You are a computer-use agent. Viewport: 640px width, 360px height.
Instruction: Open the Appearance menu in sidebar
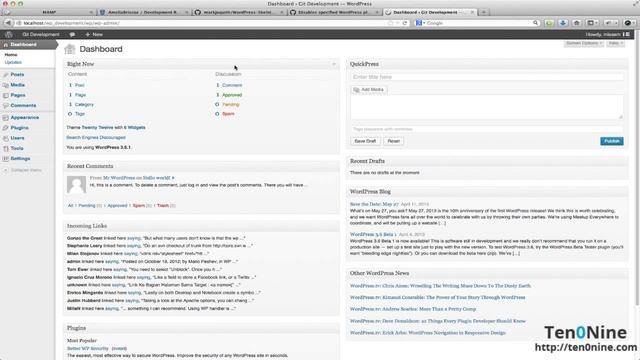tap(24, 118)
